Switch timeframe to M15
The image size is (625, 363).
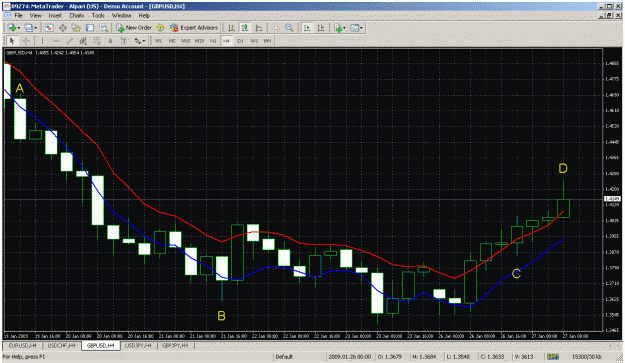point(186,41)
